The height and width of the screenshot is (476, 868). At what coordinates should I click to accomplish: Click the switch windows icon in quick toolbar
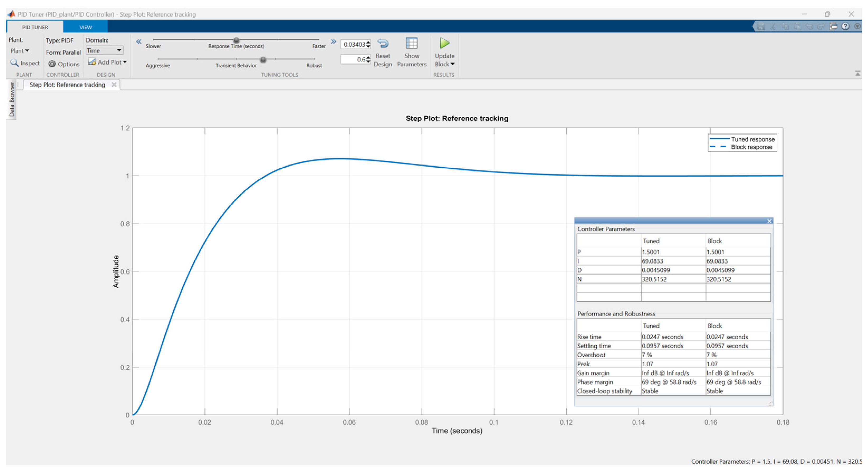point(833,27)
